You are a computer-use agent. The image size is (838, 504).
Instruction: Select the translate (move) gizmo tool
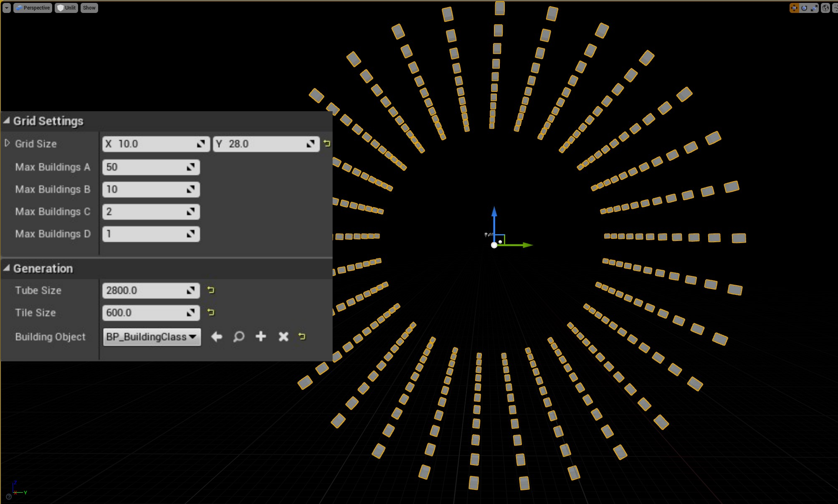coord(794,8)
